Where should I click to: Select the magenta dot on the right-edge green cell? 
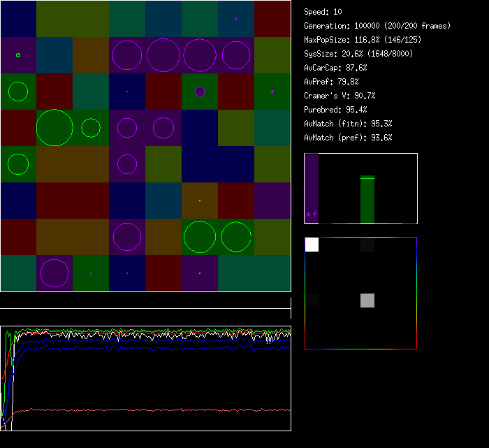(x=272, y=92)
